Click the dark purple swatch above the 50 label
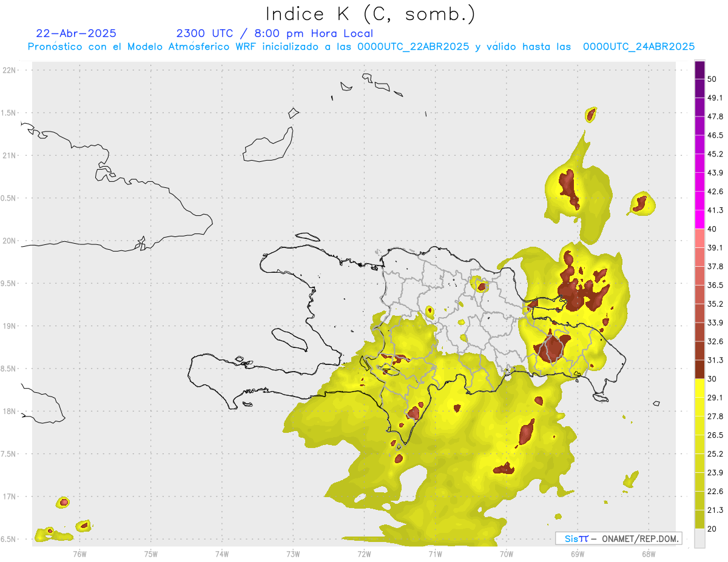Image resolution: width=728 pixels, height=562 pixels. 700,70
